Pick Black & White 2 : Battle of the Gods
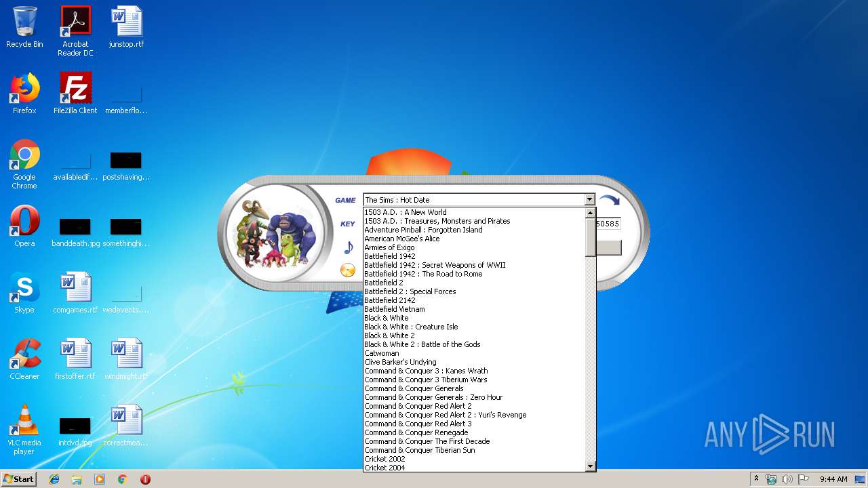 [474, 344]
